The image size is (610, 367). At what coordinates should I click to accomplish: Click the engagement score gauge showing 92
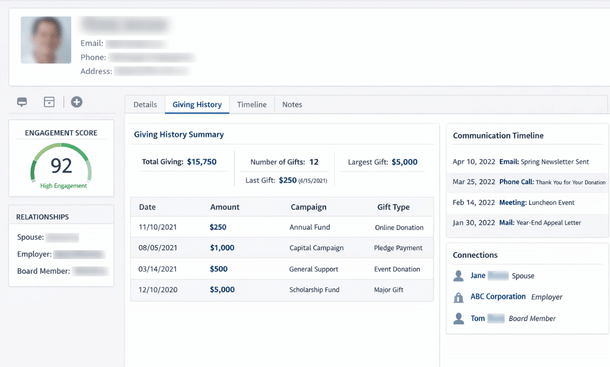point(61,163)
